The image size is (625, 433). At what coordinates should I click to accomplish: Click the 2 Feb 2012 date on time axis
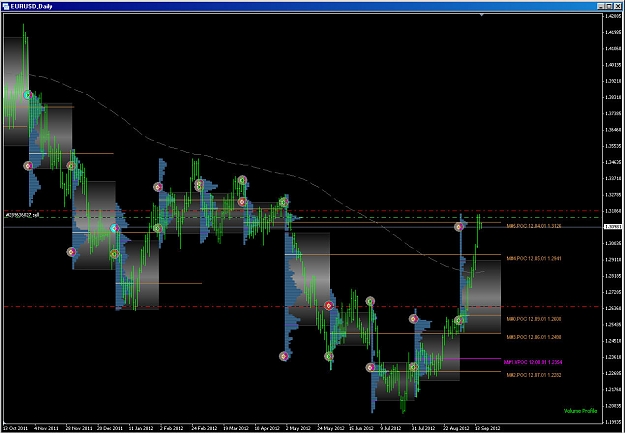click(172, 428)
